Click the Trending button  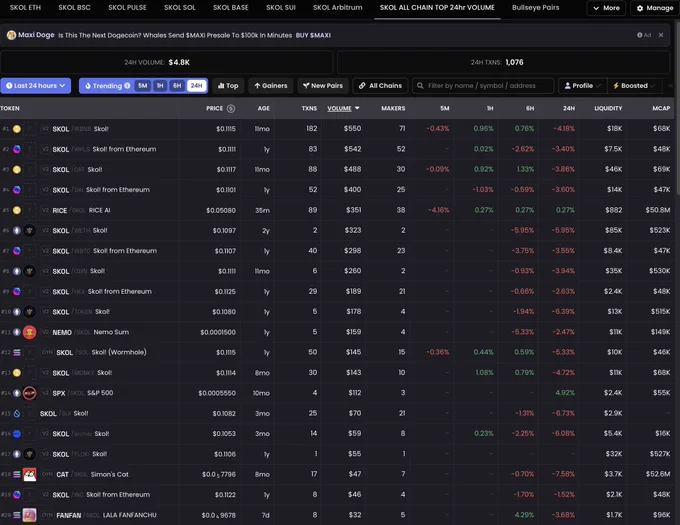[x=107, y=86]
